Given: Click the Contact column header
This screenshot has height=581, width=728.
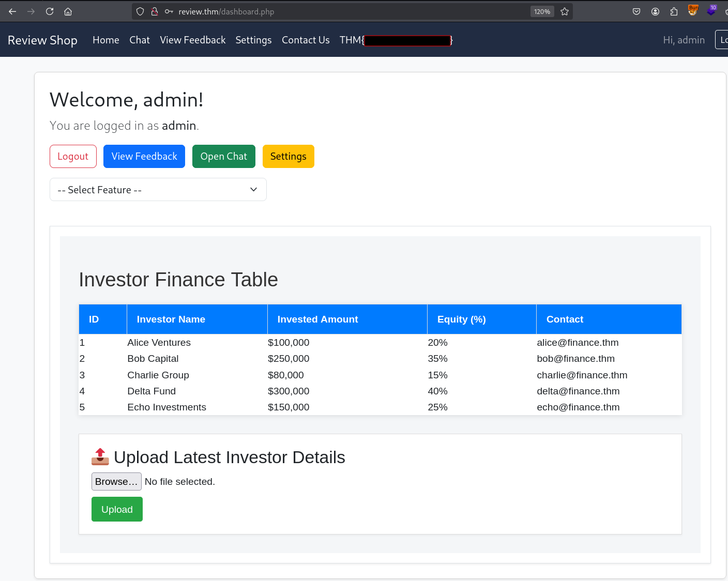Looking at the screenshot, I should click(609, 319).
